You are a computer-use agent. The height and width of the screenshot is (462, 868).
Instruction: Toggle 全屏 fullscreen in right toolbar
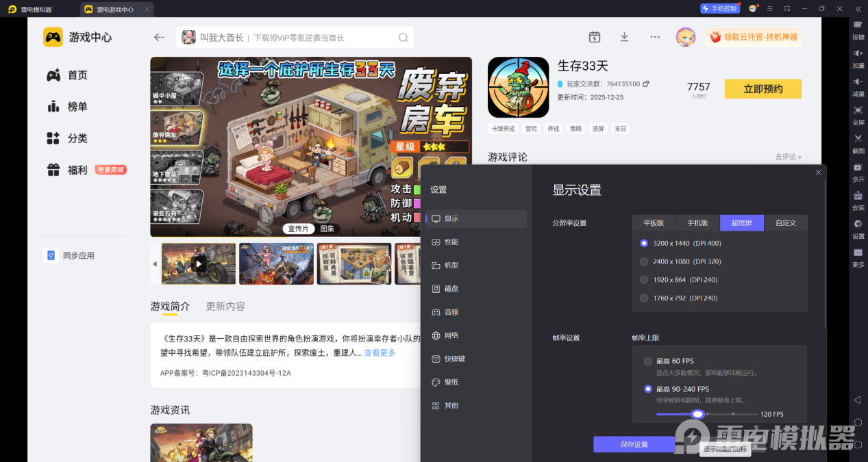tap(858, 116)
